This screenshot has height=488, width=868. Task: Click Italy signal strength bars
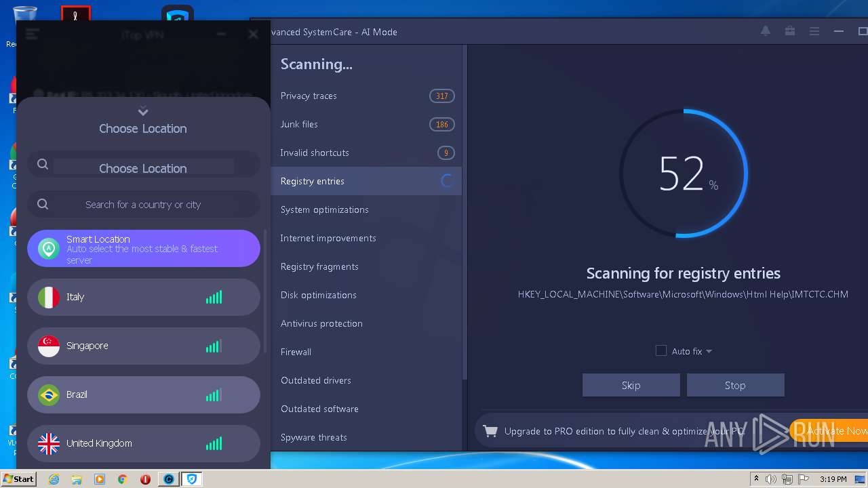pyautogui.click(x=214, y=297)
